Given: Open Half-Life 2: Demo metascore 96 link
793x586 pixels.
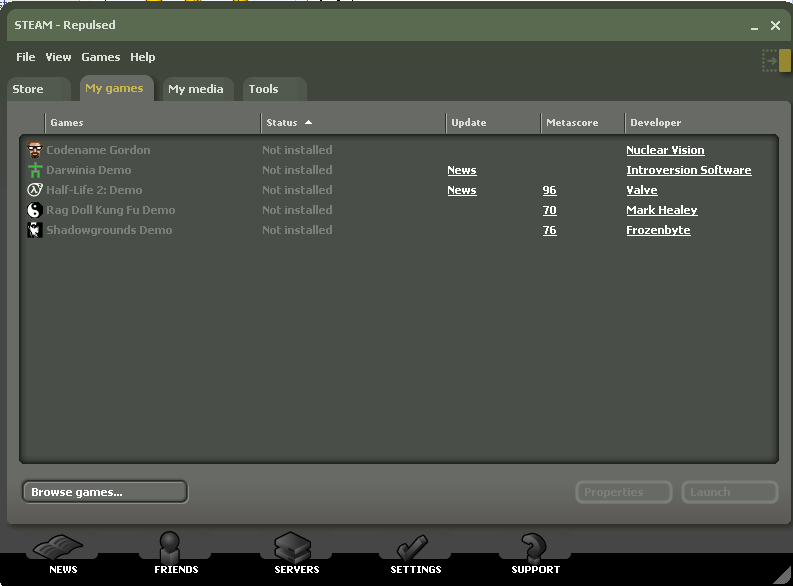Looking at the screenshot, I should pyautogui.click(x=549, y=190).
